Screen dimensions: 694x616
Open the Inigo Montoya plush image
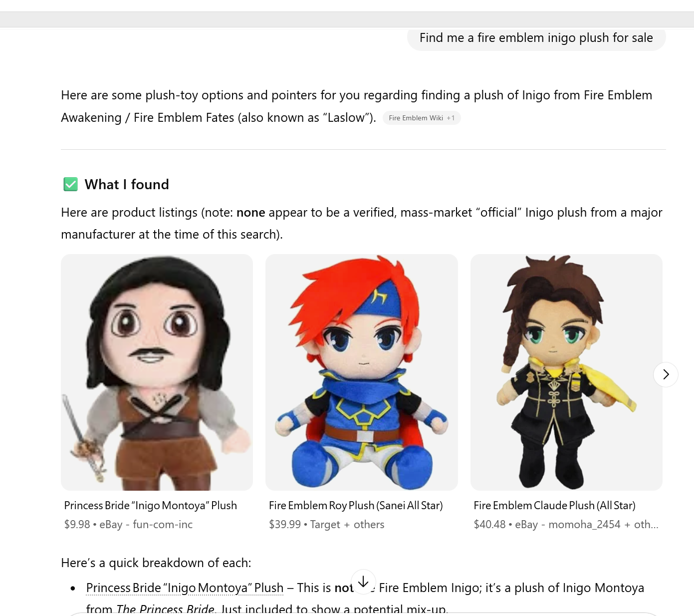click(157, 372)
